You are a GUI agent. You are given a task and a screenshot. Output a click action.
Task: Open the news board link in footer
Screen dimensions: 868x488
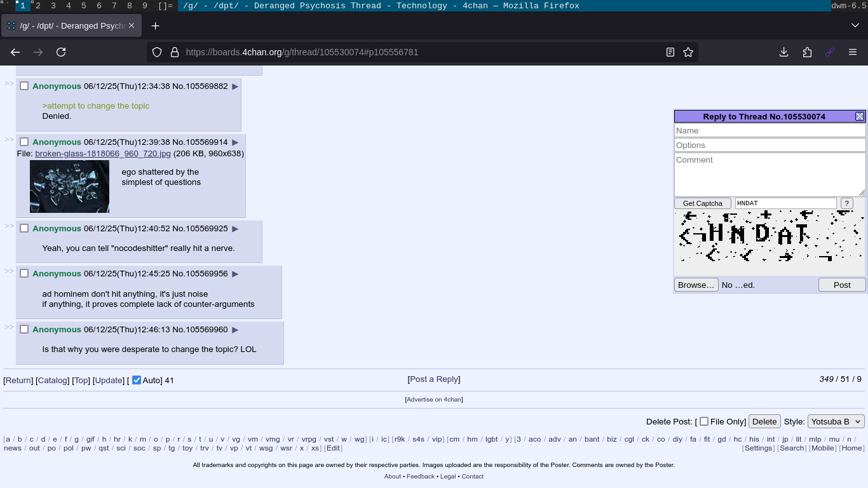pos(13,448)
